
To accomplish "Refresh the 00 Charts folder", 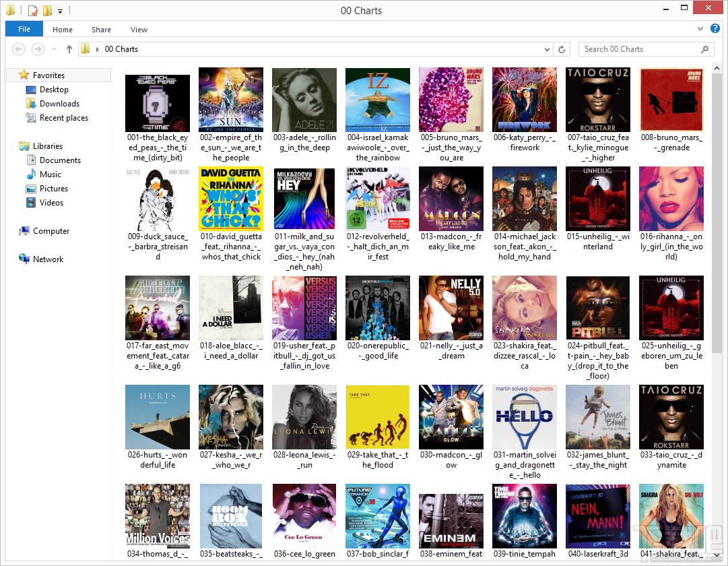I will tap(562, 49).
